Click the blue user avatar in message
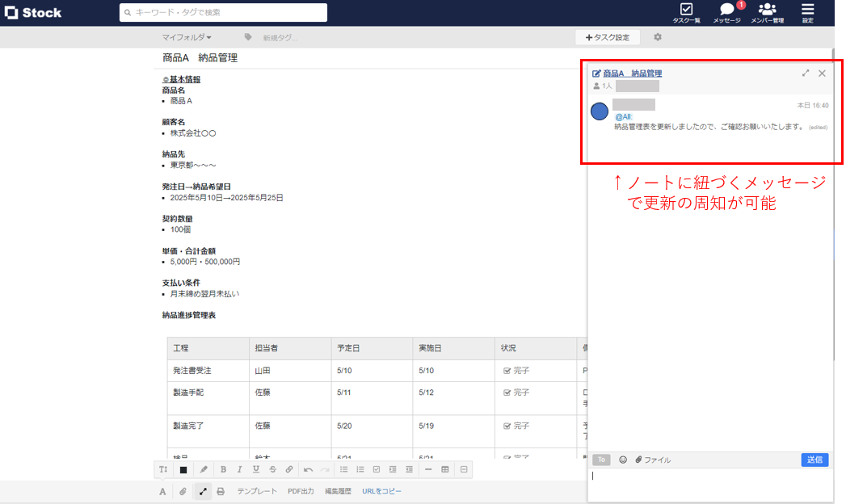Image resolution: width=846 pixels, height=504 pixels. 600,111
